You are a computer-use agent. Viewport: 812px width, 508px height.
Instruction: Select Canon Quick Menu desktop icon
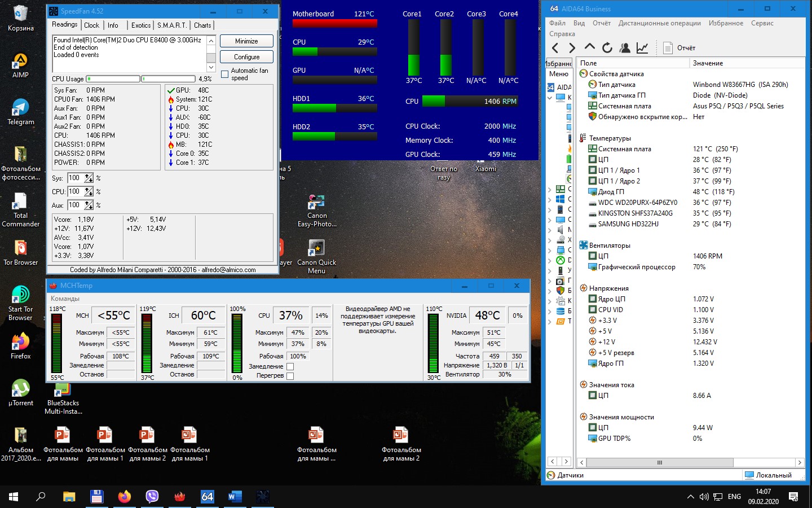tap(317, 257)
